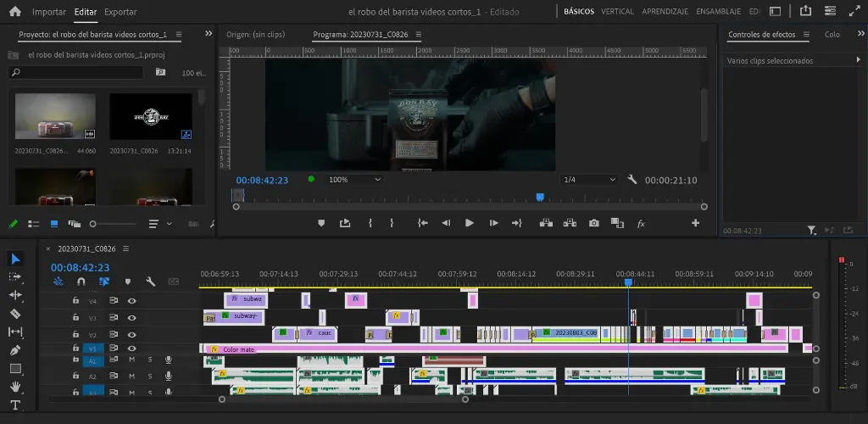Screen dimensions: 868x424
Task: Toggle global FX mute button
Action: tap(641, 224)
